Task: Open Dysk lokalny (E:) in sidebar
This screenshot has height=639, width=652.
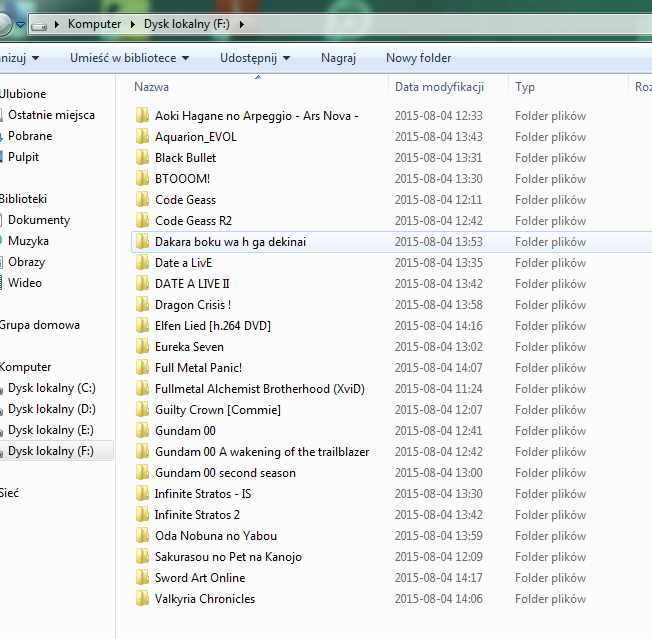Action: point(51,430)
